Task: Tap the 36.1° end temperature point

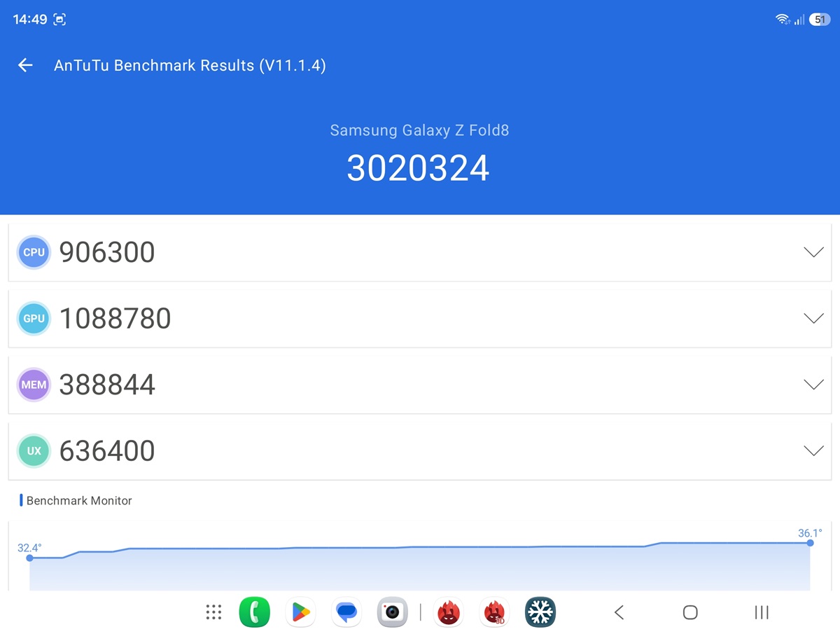Action: coord(810,543)
